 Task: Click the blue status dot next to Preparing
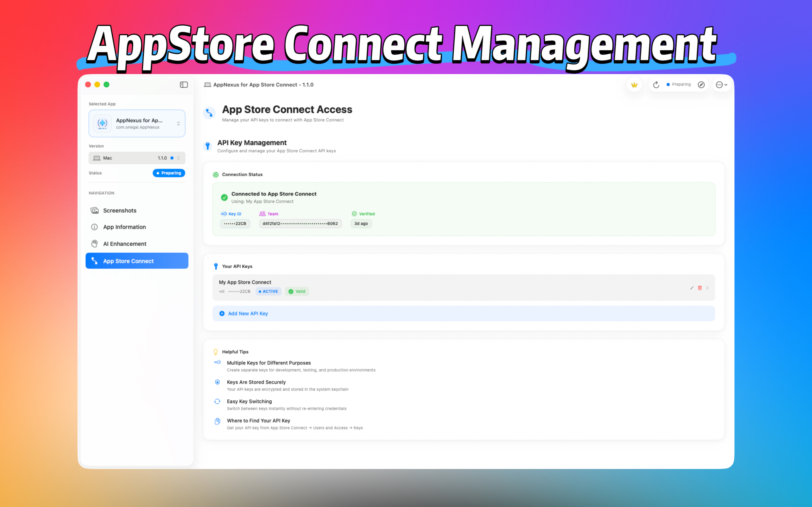(x=668, y=84)
